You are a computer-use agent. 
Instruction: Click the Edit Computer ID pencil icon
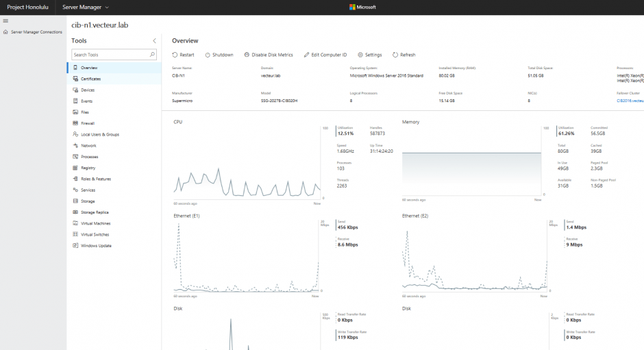[x=306, y=55]
